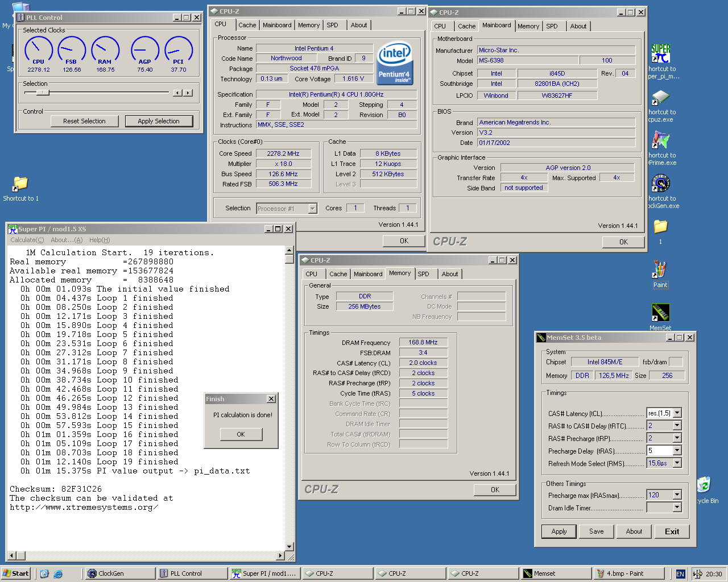Screen dimensions: 728x582
Task: Click the Show Desktop quick launch icon
Action: (x=45, y=573)
